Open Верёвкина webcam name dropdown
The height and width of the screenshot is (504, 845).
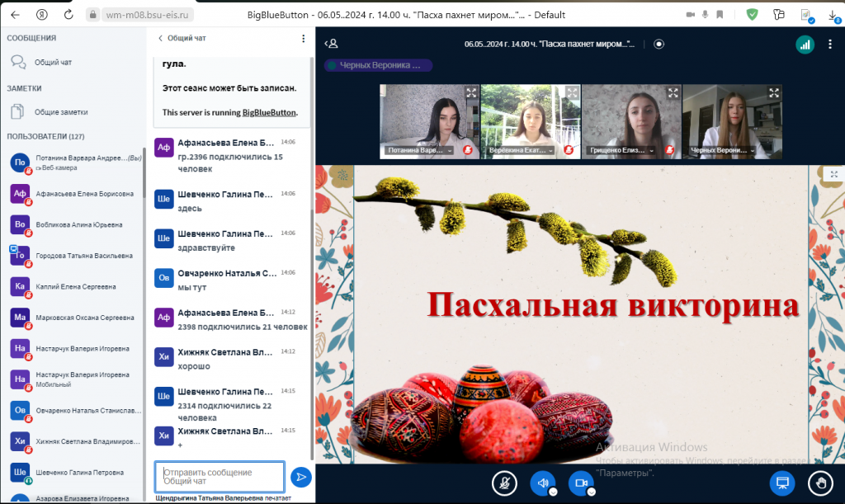coord(521,150)
